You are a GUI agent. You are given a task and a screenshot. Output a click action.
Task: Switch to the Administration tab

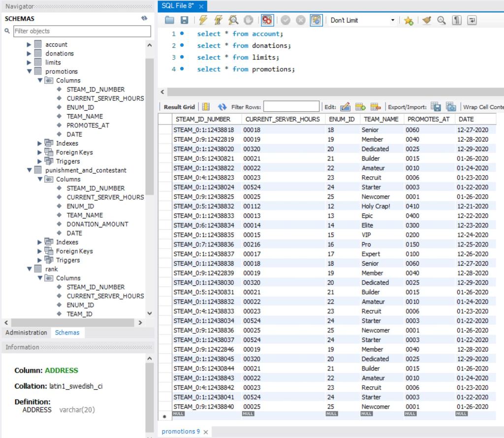point(26,332)
